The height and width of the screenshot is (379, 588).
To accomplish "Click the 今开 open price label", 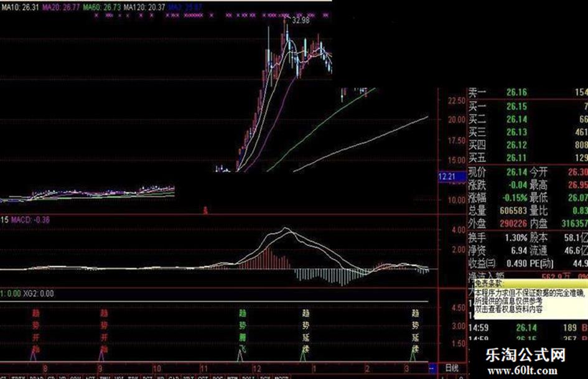I will point(538,172).
